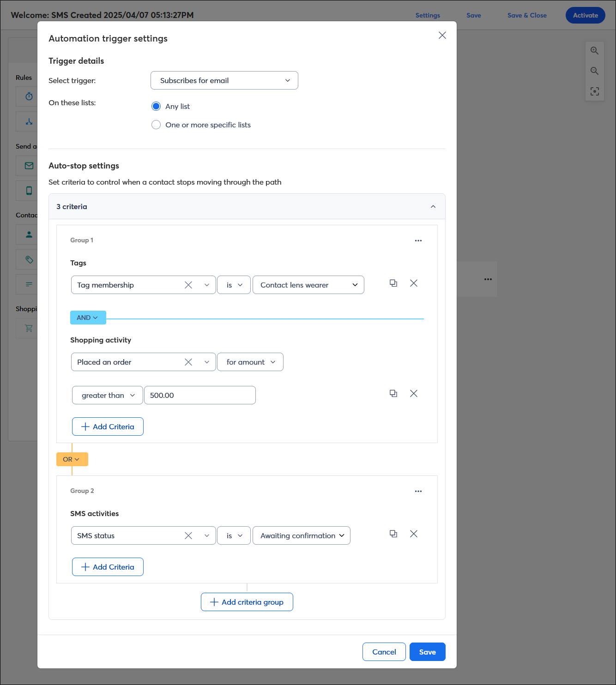Click the Cancel button
Image resolution: width=616 pixels, height=685 pixels.
click(x=384, y=652)
